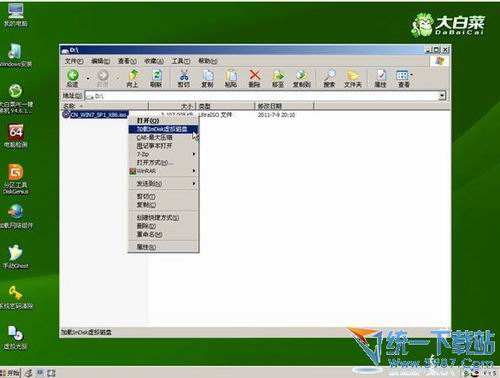
Task: Launch the 大白菜PE一键装机 desktop icon
Action: click(15, 99)
